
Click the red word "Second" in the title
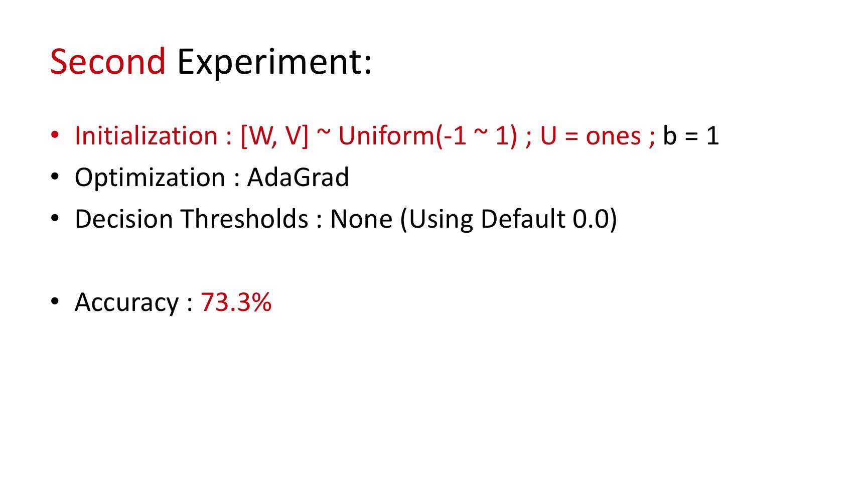point(107,62)
